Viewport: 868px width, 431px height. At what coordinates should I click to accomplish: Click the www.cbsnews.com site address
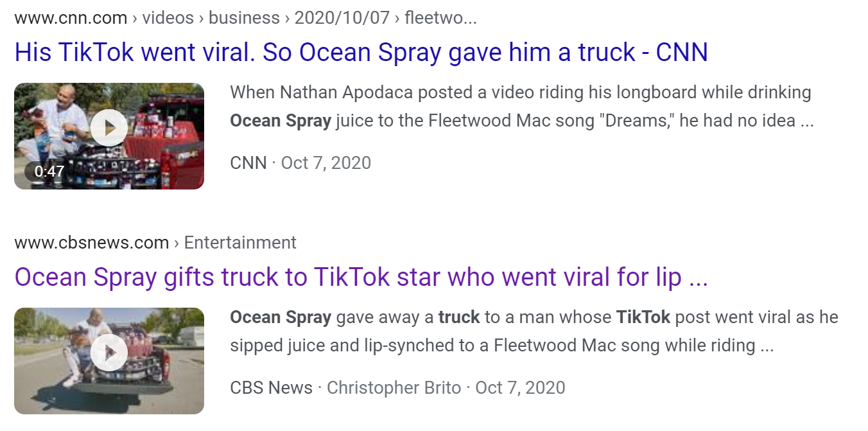[x=91, y=243]
